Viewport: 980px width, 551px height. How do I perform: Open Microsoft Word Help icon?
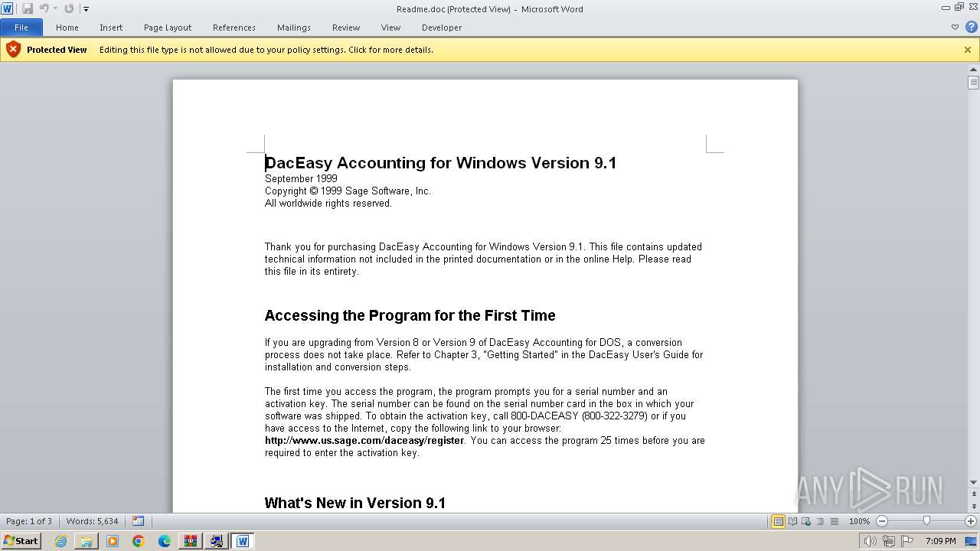pos(971,27)
